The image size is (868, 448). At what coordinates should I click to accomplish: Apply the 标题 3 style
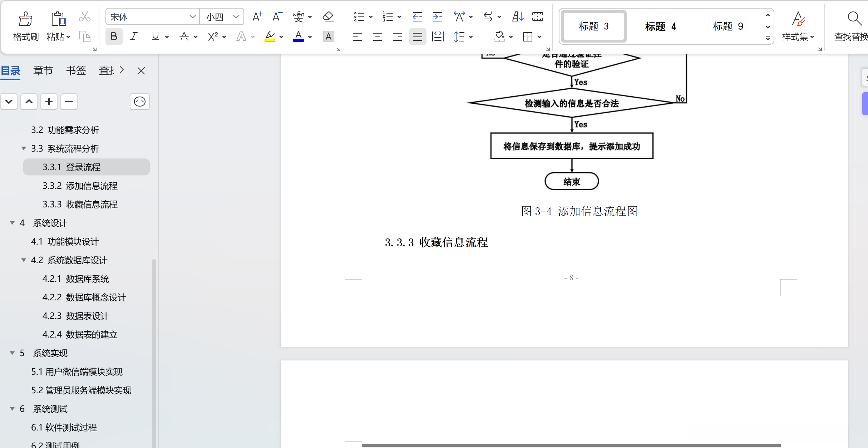point(593,26)
